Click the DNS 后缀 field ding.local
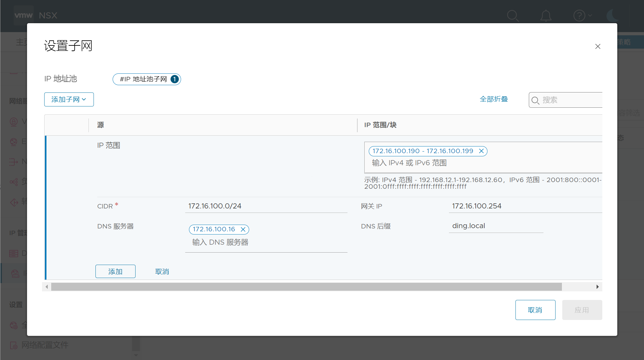 (495, 226)
